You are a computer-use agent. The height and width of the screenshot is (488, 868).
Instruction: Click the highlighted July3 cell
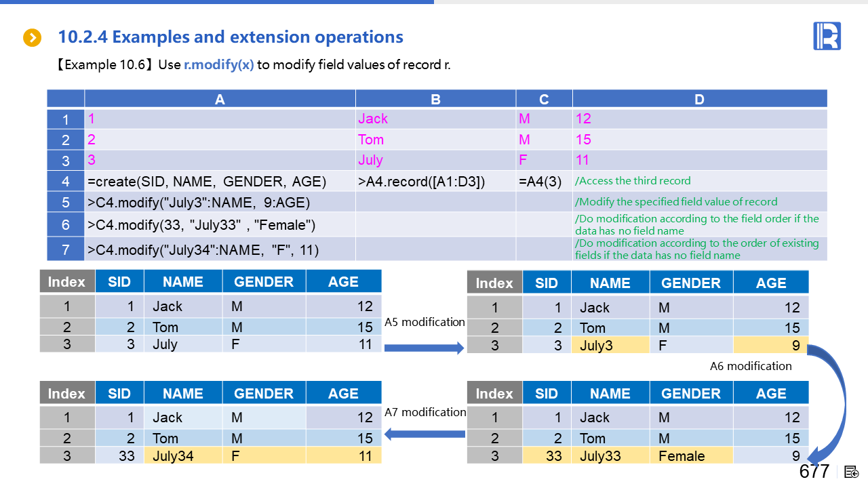point(610,346)
